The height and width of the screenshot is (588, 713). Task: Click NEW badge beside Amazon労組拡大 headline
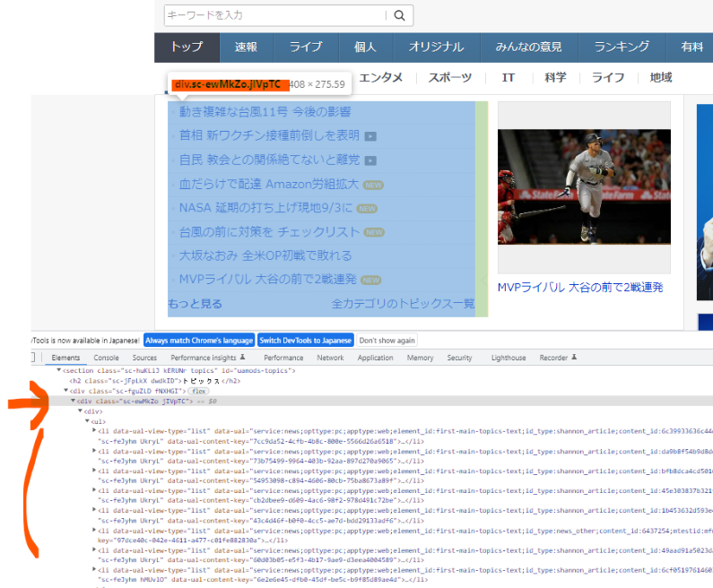(x=373, y=185)
